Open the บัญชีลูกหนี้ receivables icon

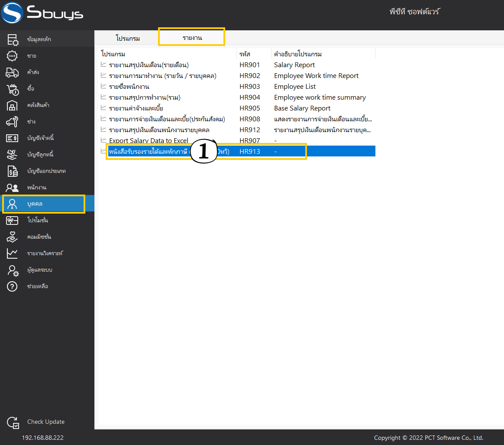[x=12, y=154]
